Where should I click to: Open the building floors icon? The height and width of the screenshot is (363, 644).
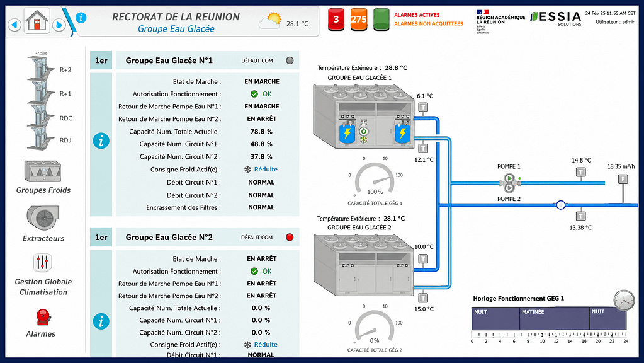[x=41, y=101]
